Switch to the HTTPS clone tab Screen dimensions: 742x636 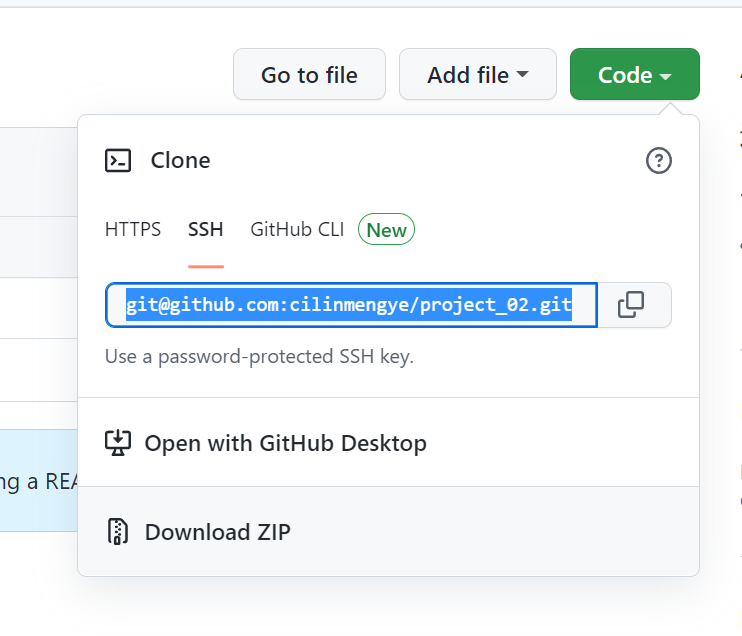(x=133, y=230)
